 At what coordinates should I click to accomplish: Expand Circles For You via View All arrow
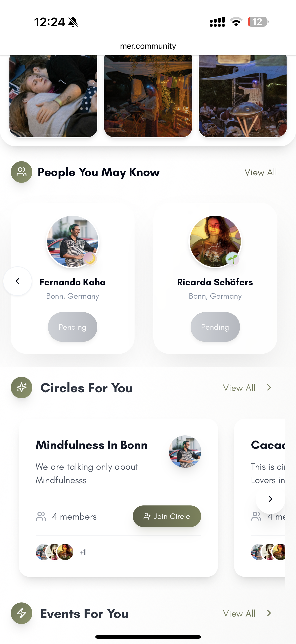[x=269, y=388]
